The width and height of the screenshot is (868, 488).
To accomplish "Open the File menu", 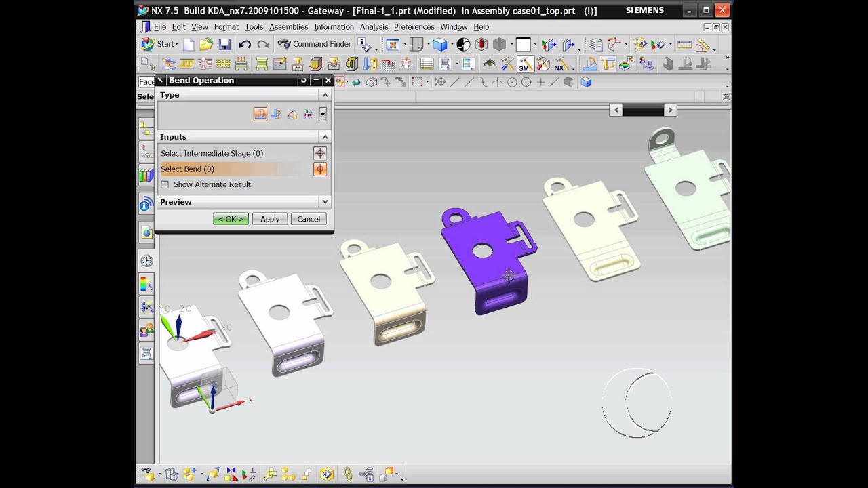I will pos(160,27).
